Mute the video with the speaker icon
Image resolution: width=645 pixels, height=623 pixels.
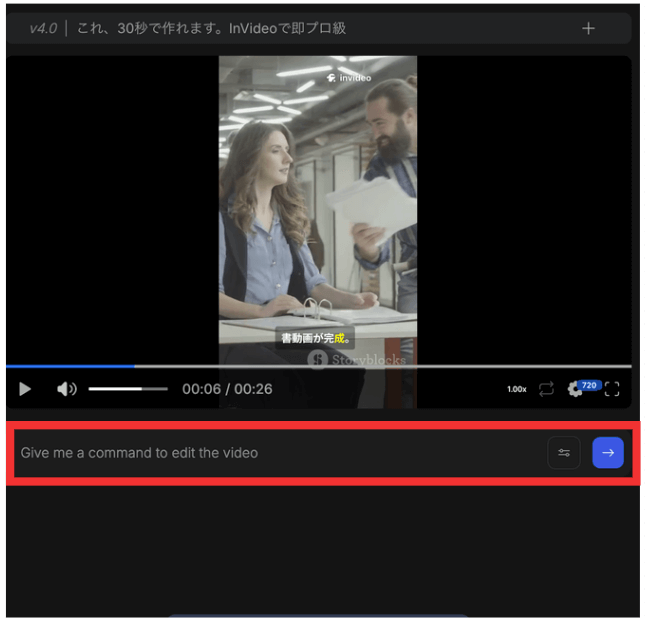coord(66,389)
